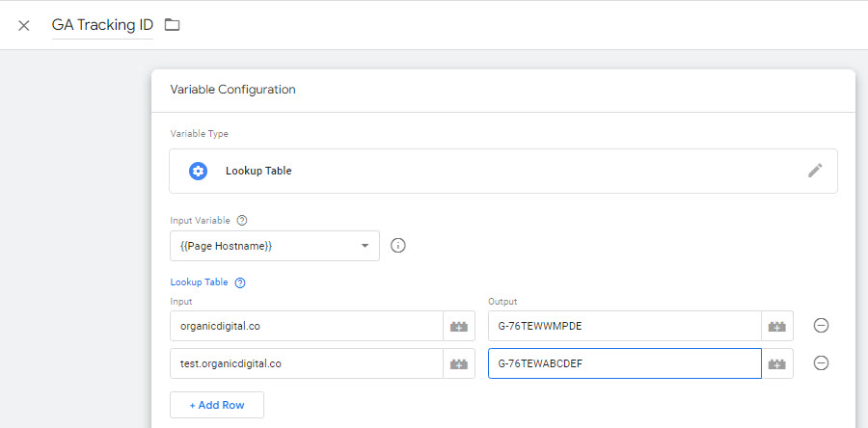Click the info icon next to Page Hostname
The image size is (868, 428).
point(397,246)
